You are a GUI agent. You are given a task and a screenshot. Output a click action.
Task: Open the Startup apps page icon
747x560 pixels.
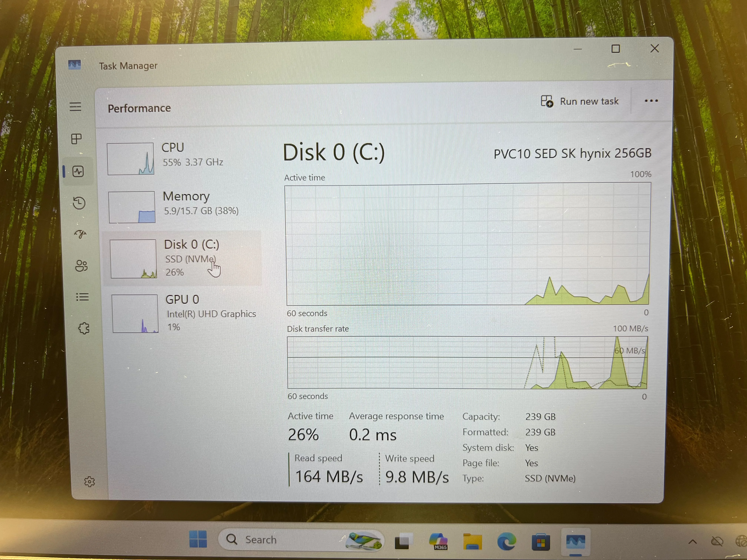pos(80,234)
